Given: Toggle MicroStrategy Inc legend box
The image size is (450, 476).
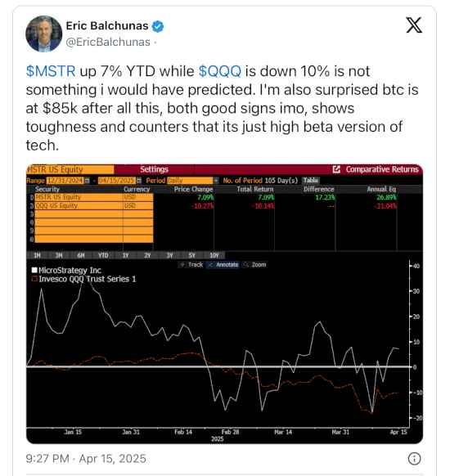Looking at the screenshot, I should [x=34, y=270].
